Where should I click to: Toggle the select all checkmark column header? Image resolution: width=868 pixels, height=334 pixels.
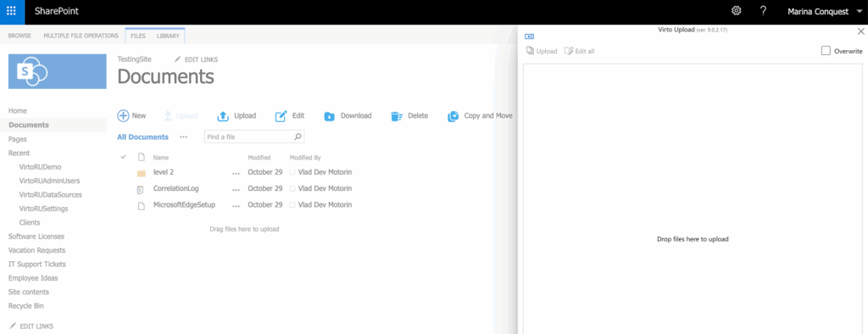(x=124, y=158)
